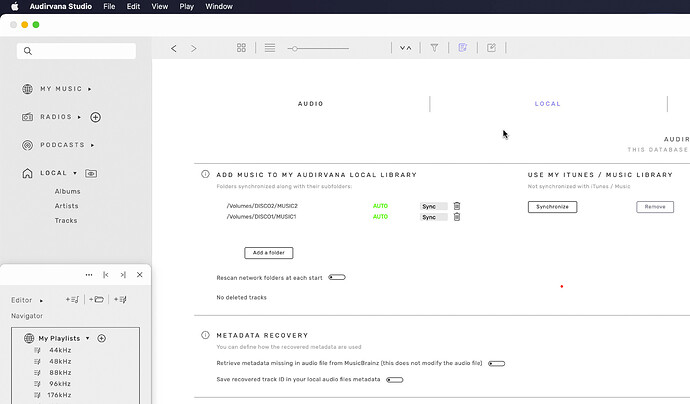Screen dimensions: 690x404
Task: Expand the Radios section arrow
Action: point(79,117)
